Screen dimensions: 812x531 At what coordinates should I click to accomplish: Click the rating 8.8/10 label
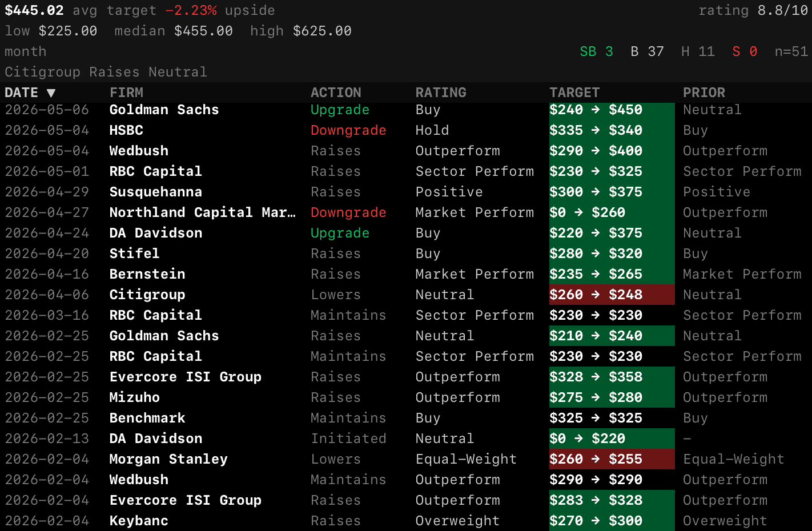tap(753, 10)
